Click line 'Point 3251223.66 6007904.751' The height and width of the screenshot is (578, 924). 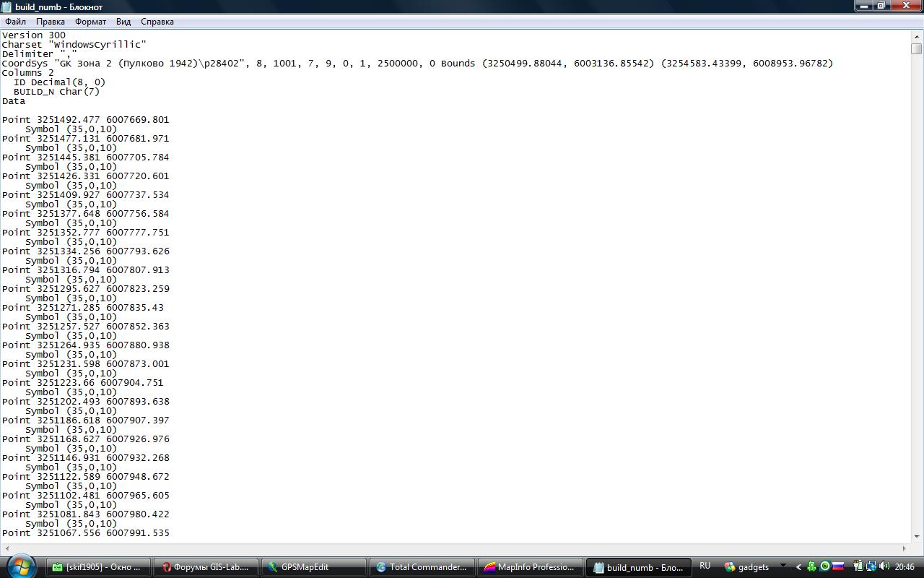click(x=83, y=382)
